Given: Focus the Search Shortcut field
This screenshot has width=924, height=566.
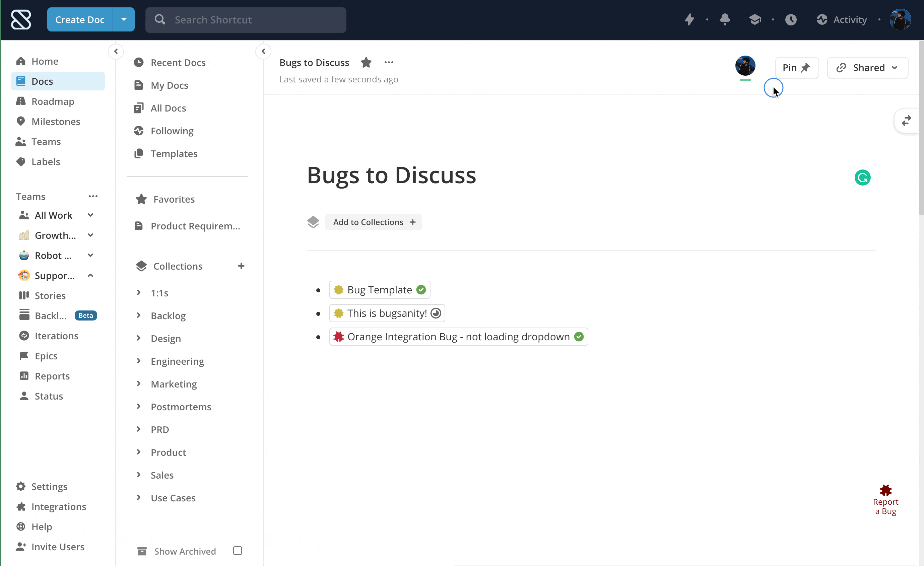Looking at the screenshot, I should coord(246,20).
